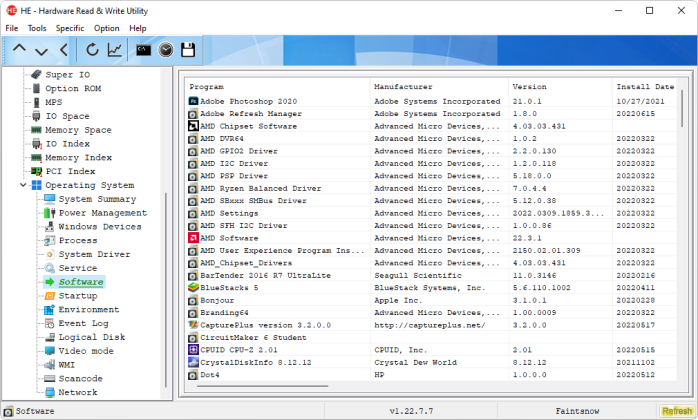Sort by the Manufacturer column header

point(439,86)
